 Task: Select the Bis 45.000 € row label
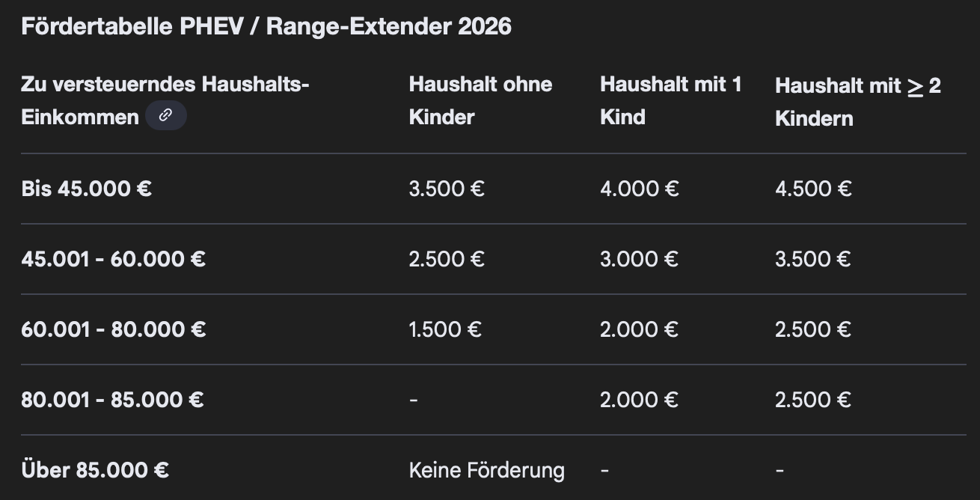87,188
